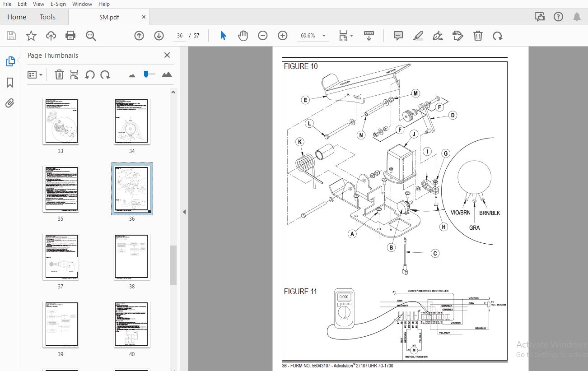Add a sticky note comment
The height and width of the screenshot is (371, 588).
pos(398,36)
